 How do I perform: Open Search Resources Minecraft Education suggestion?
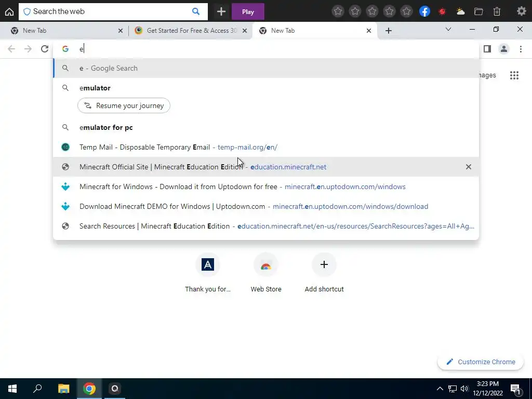(x=266, y=226)
